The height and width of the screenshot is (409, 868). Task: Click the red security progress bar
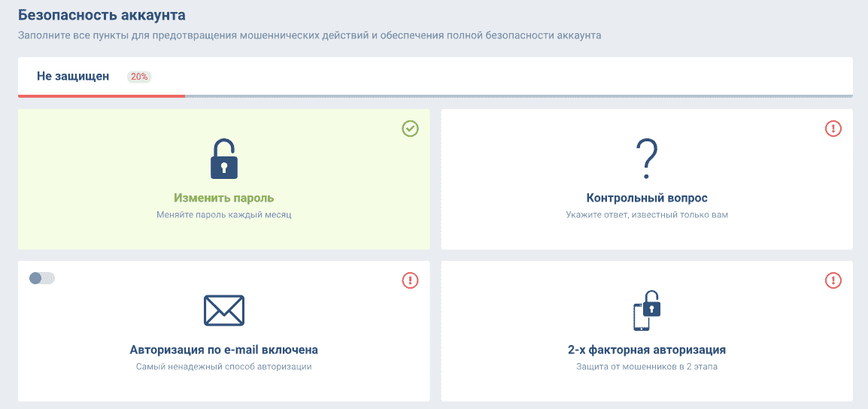point(102,95)
